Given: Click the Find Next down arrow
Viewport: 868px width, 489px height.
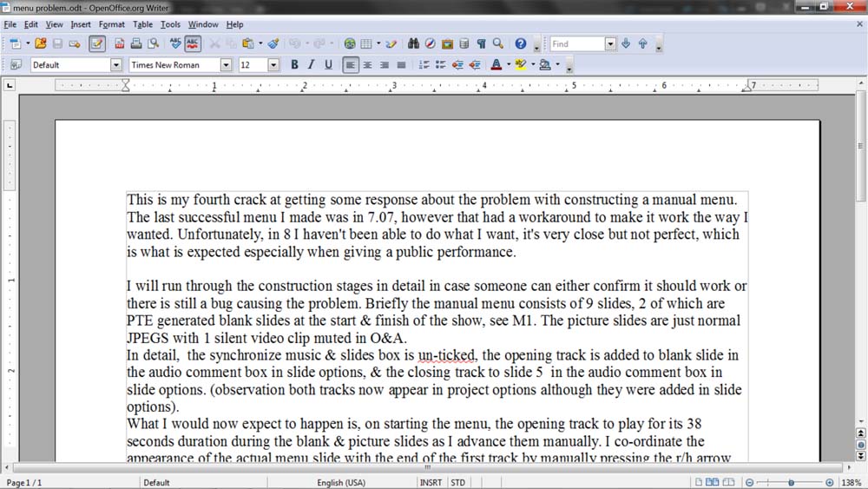Looking at the screenshot, I should [x=627, y=43].
